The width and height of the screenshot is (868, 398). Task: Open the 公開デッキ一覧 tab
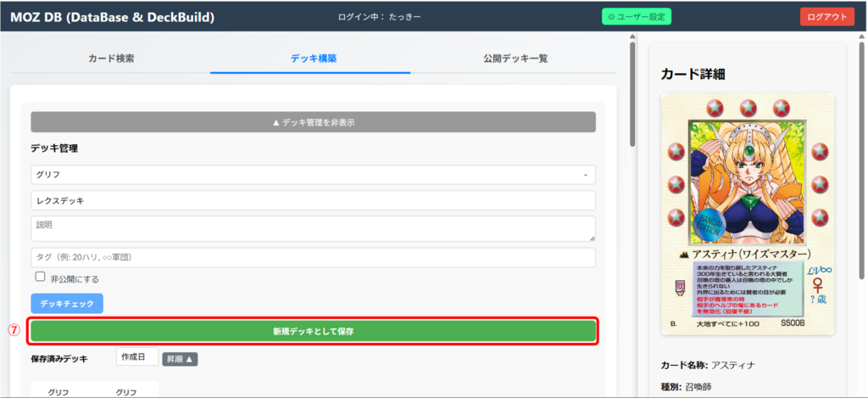(x=515, y=59)
